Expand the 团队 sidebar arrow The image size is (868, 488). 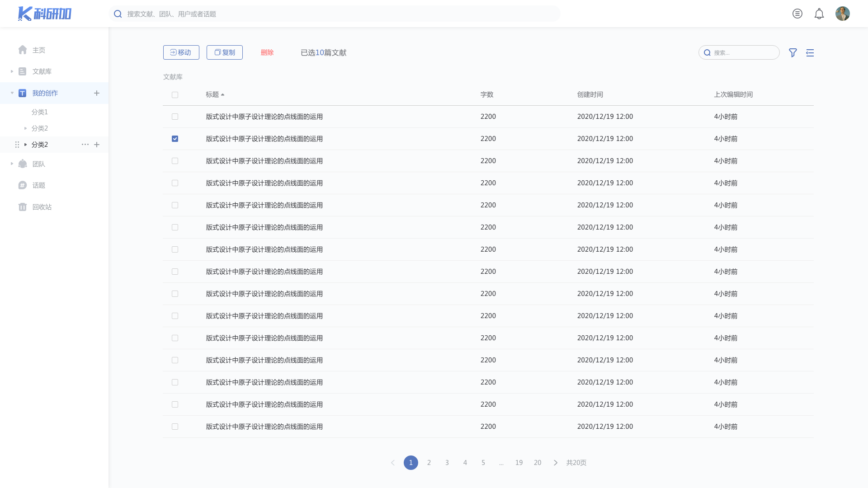12,164
